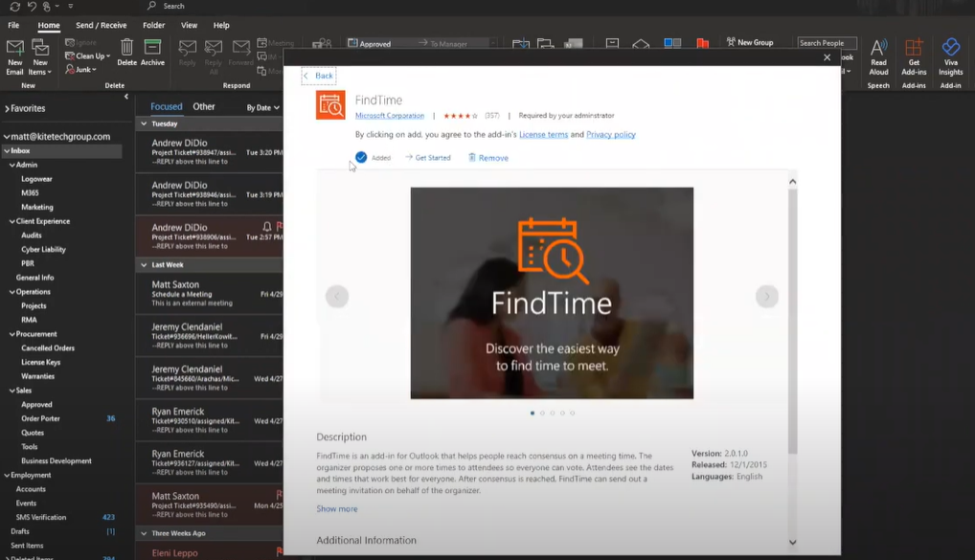The width and height of the screenshot is (975, 560).
Task: Click the FindTime preview image
Action: tap(552, 293)
